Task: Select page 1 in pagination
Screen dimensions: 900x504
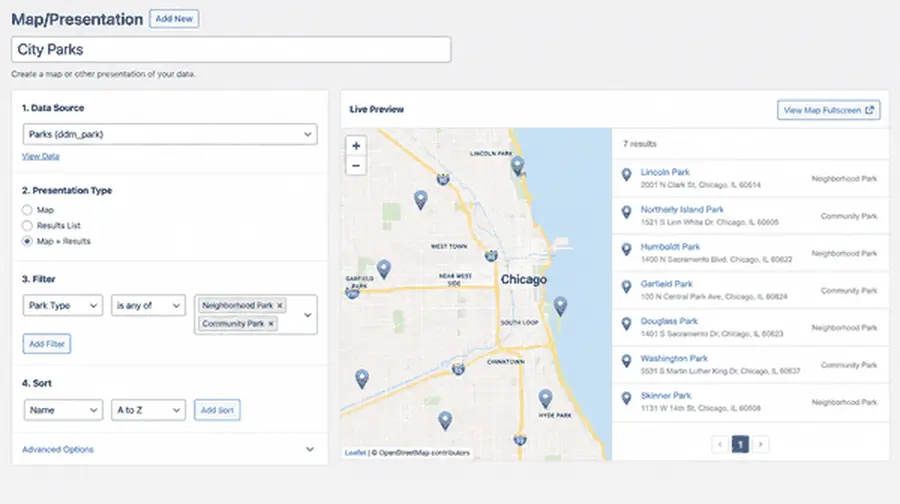Action: (x=740, y=444)
